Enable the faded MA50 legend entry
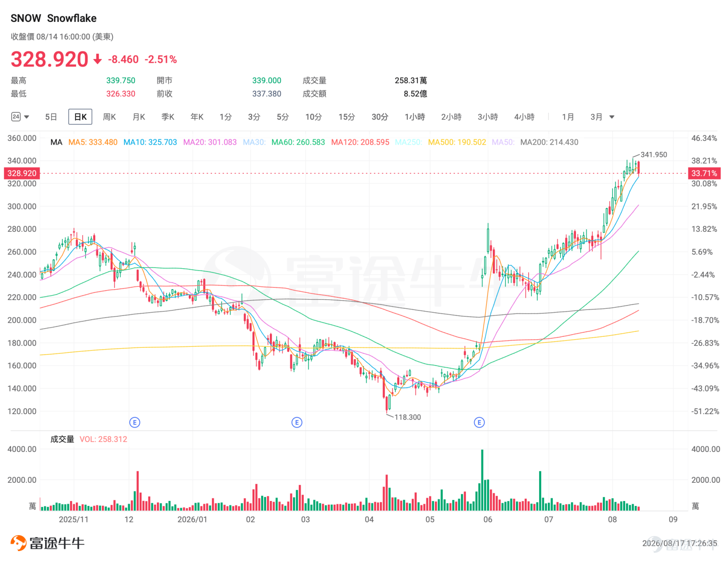728x561 pixels. click(x=503, y=142)
